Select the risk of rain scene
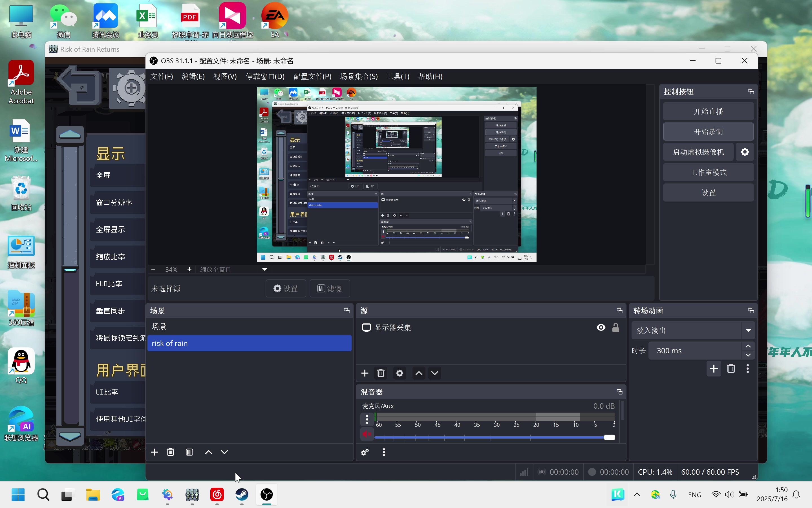Image resolution: width=812 pixels, height=508 pixels. click(249, 343)
